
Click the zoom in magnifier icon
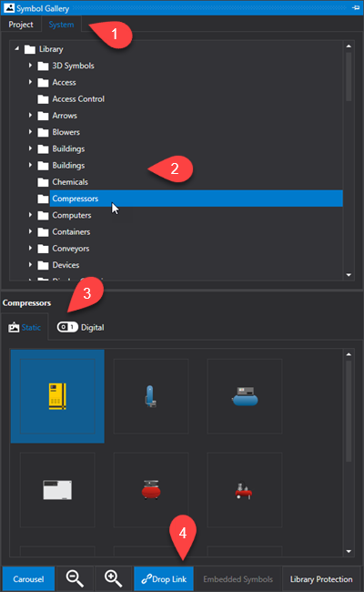(113, 578)
